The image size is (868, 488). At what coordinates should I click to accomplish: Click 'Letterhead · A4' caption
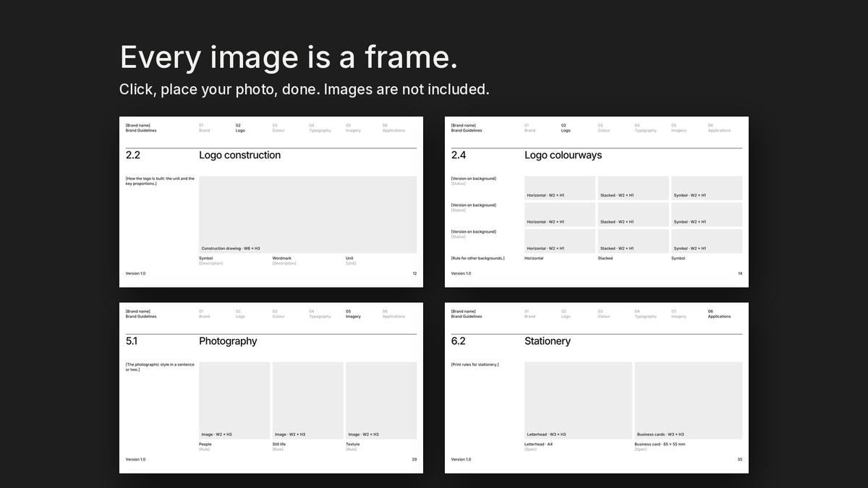539,444
